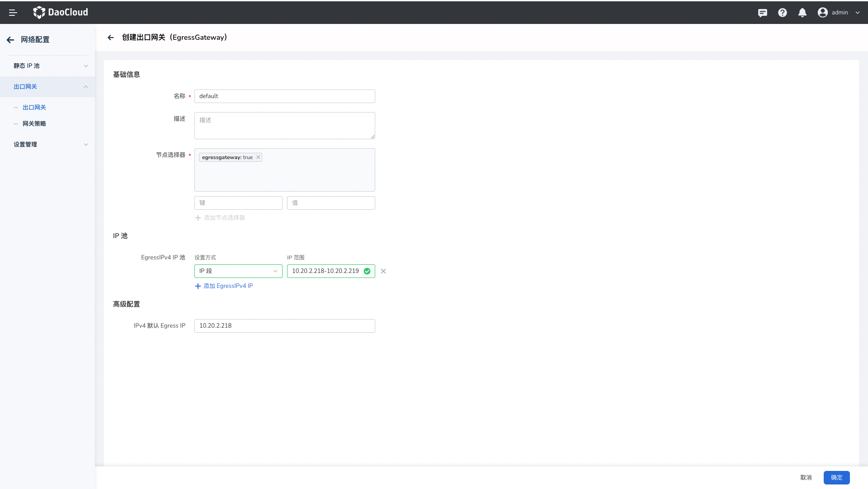Open the notifications bell icon
868x489 pixels.
coord(802,13)
